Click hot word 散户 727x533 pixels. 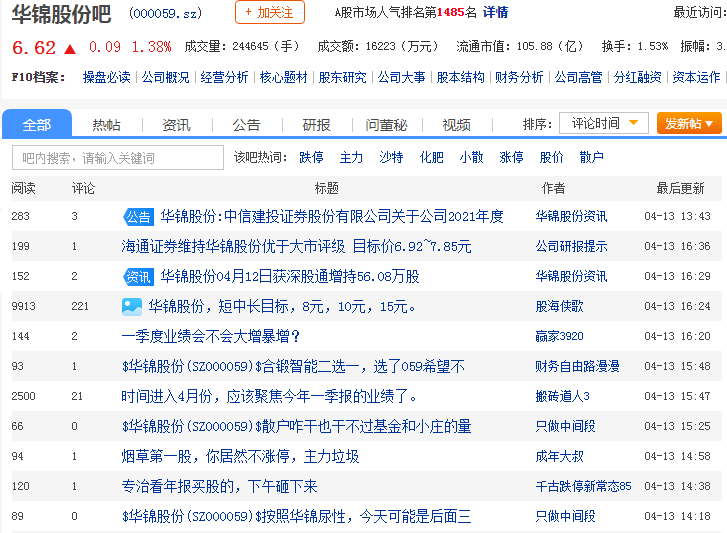coord(592,158)
